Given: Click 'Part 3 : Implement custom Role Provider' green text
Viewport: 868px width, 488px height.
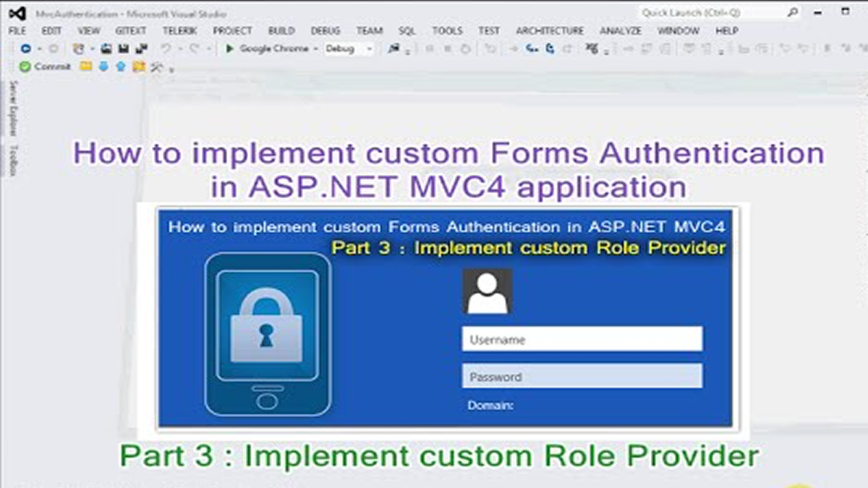Looking at the screenshot, I should click(439, 456).
